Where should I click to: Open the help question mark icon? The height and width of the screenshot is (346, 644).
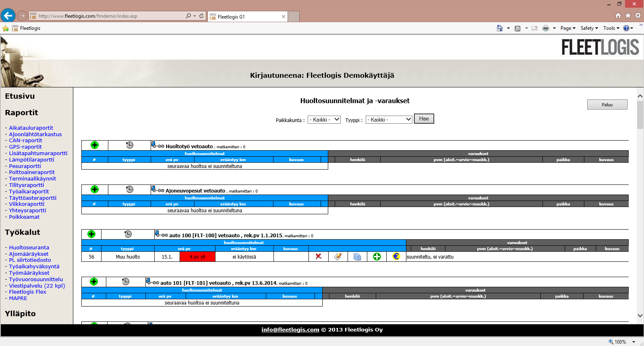(x=626, y=28)
